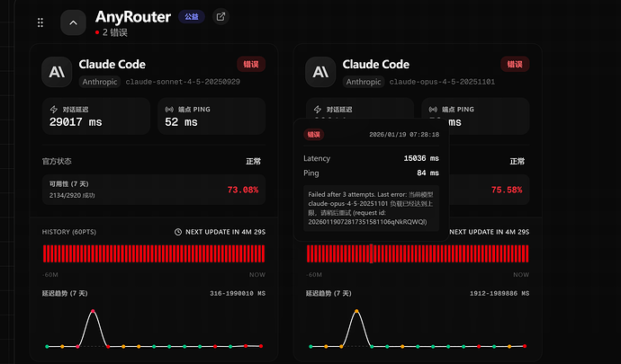Viewport: 621px width, 364px height.
Task: Click the -60M label on sonnet history
Action: 49,275
